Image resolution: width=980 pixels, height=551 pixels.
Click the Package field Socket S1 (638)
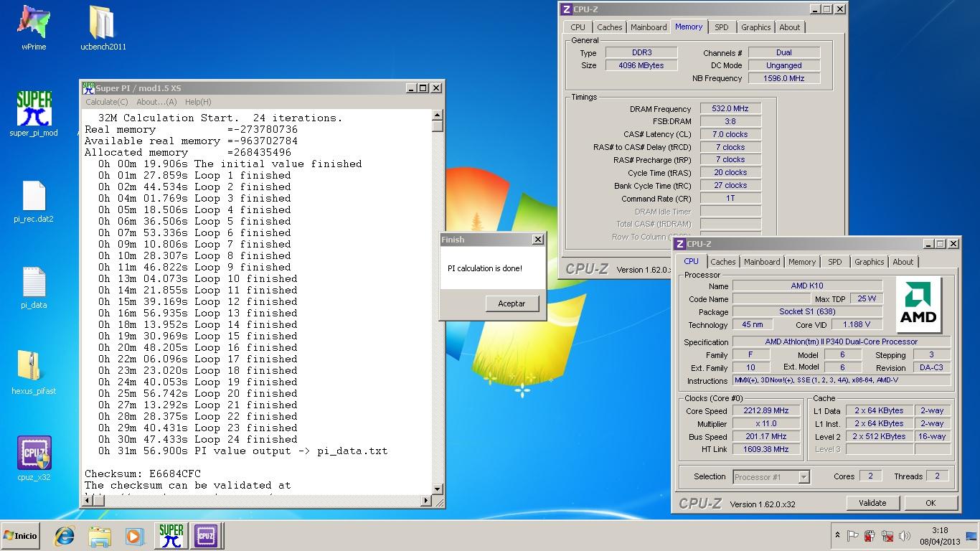[807, 312]
